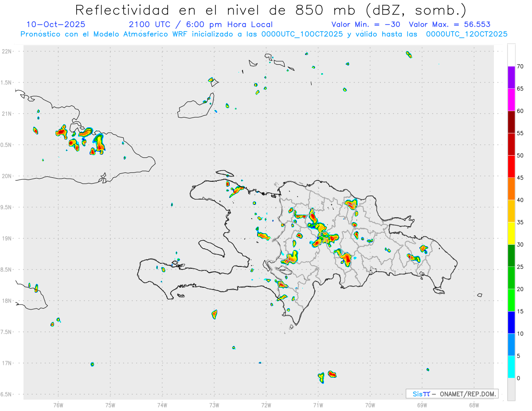Click the 'SisTT - ONAMET/REP.DOM.' credit box
Screen dimensions: 532x411
coord(452,394)
